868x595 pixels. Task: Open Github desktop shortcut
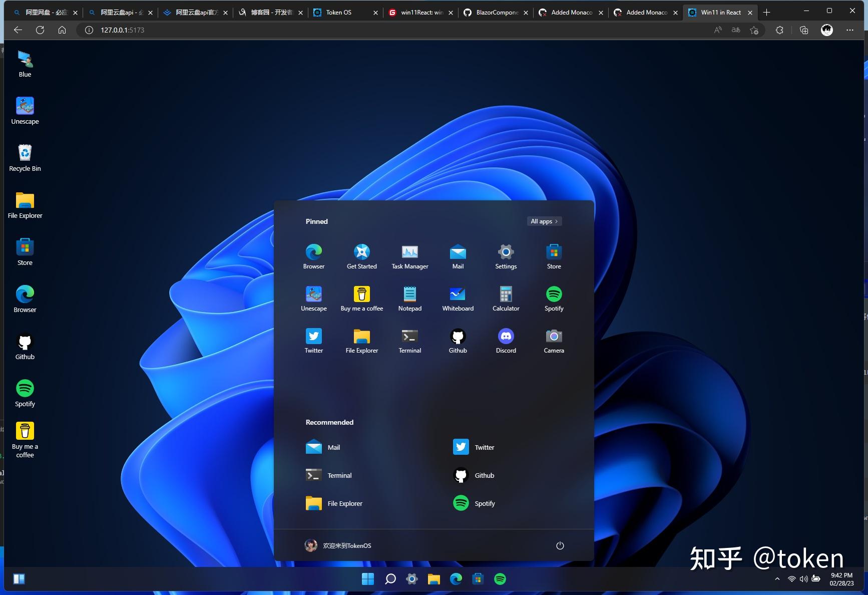pyautogui.click(x=25, y=347)
